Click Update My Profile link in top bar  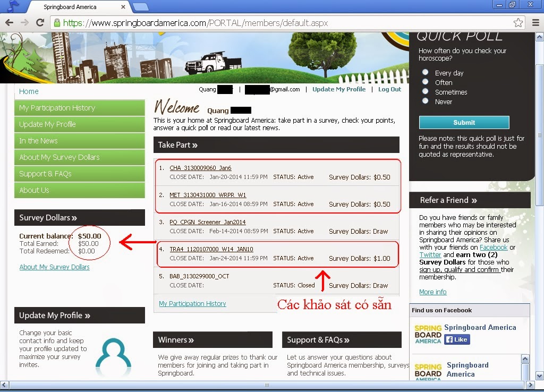click(x=339, y=89)
